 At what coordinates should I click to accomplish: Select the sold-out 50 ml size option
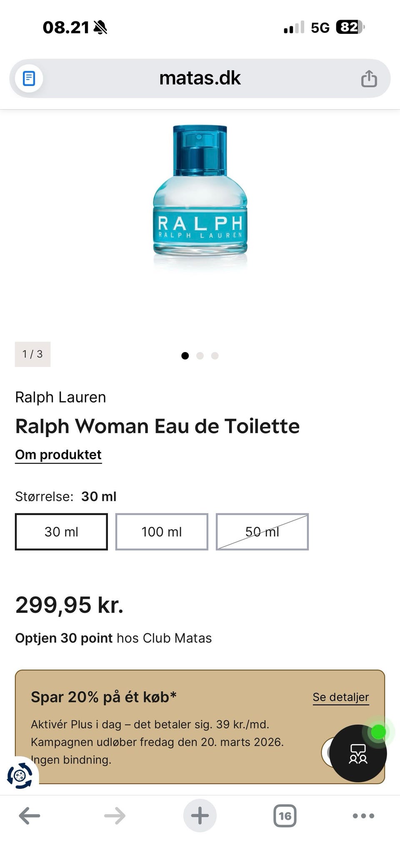262,532
